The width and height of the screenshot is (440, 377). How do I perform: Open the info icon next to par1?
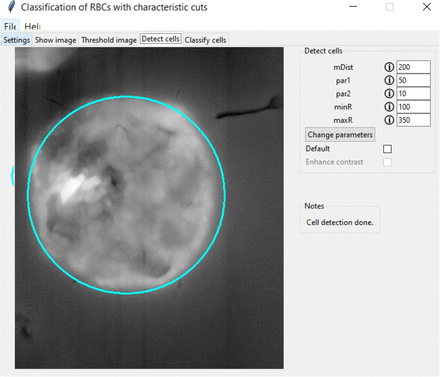(x=389, y=80)
